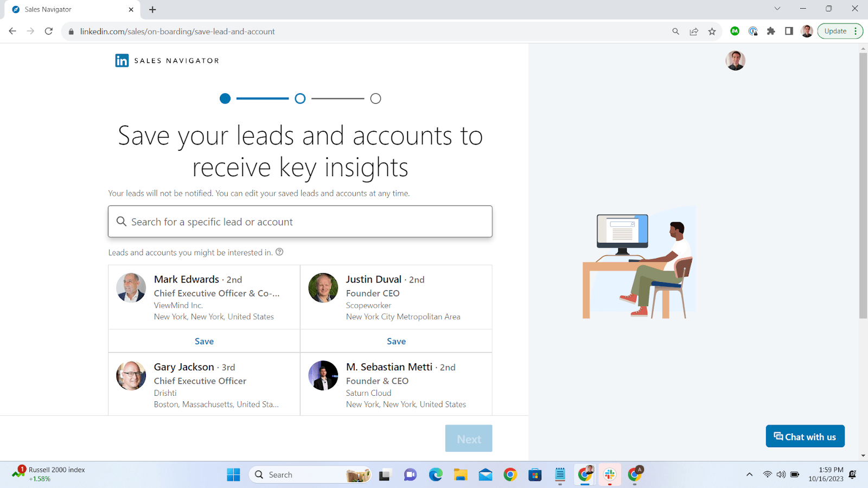868x488 pixels.
Task: Click second onboarding step indicator circle
Action: point(300,99)
